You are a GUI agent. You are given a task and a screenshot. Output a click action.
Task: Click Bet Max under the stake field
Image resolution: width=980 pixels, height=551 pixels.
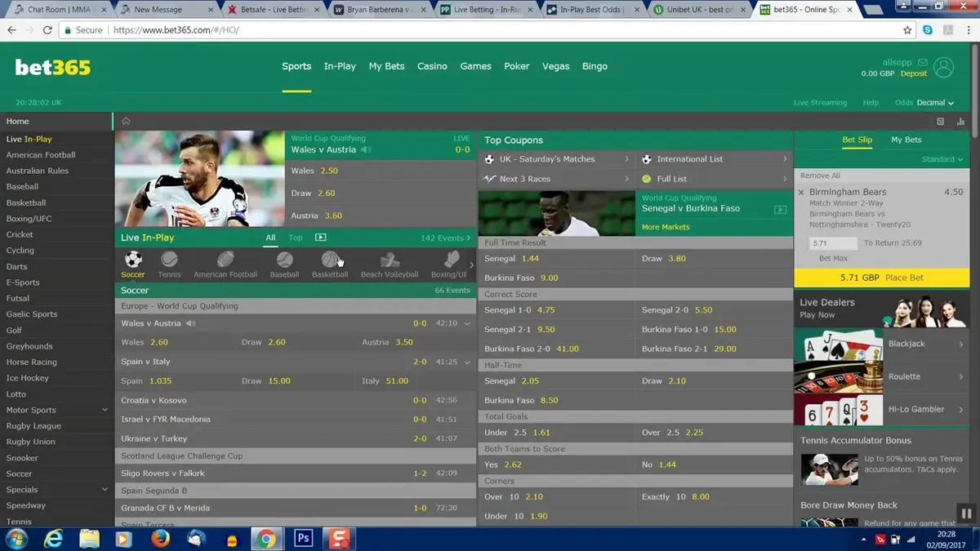click(x=833, y=259)
